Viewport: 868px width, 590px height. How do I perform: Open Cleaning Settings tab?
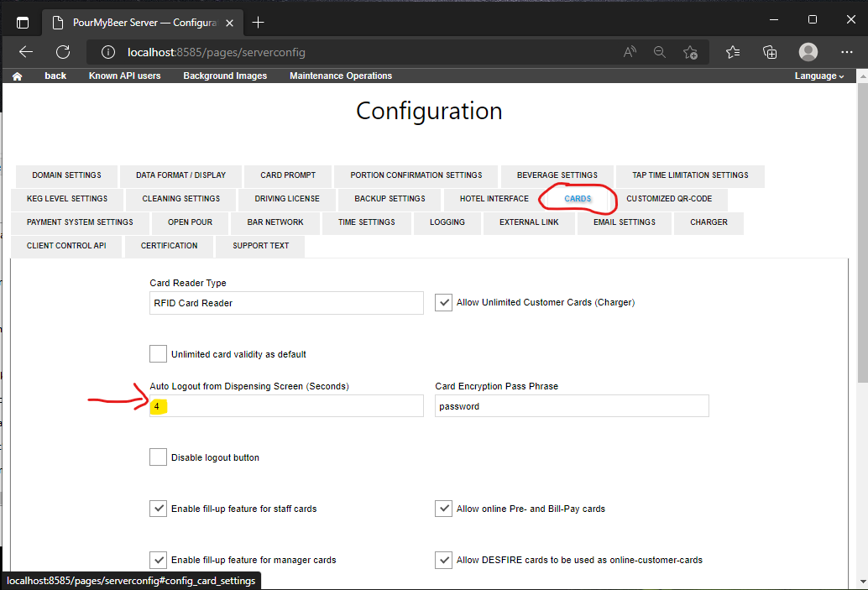pyautogui.click(x=181, y=199)
